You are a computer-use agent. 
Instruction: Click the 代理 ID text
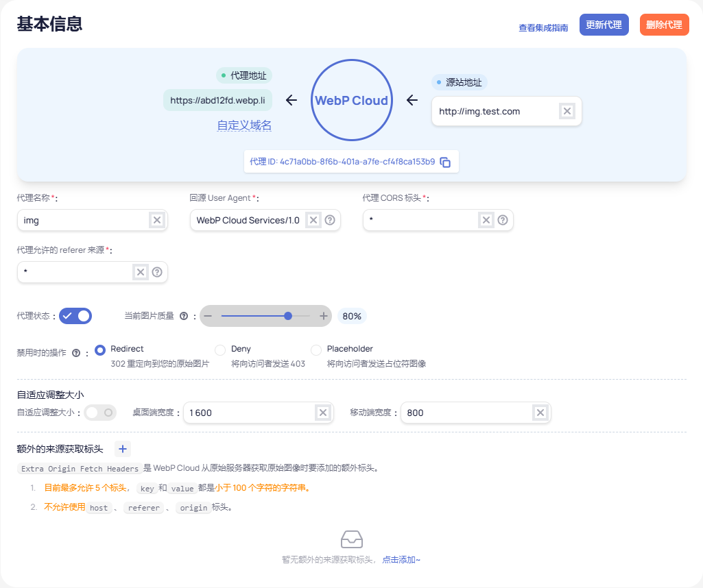[342, 162]
